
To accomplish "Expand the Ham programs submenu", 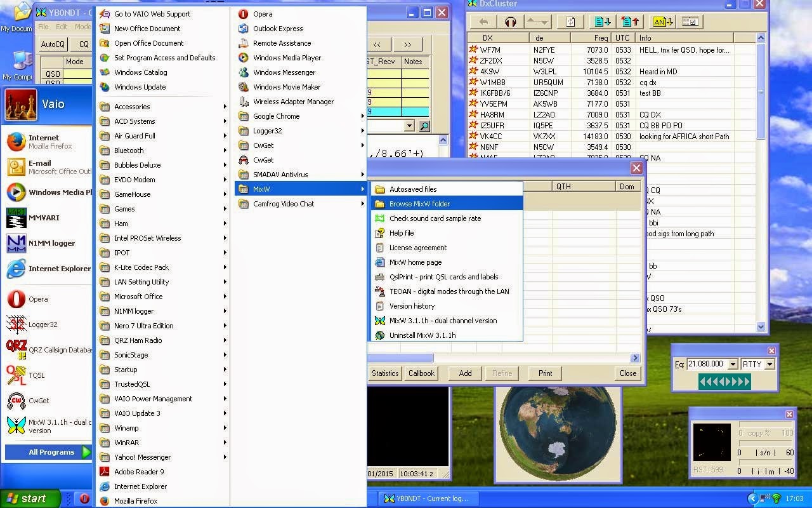I will tap(162, 224).
